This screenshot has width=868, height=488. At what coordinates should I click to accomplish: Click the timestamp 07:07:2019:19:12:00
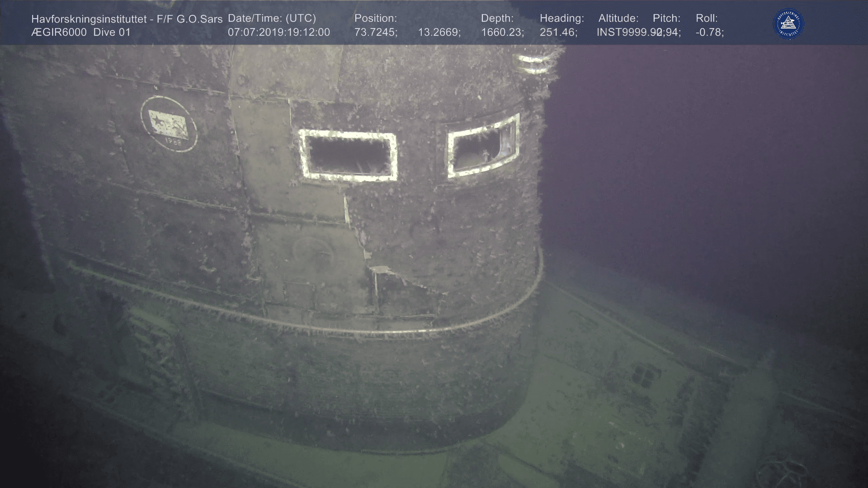pos(278,32)
